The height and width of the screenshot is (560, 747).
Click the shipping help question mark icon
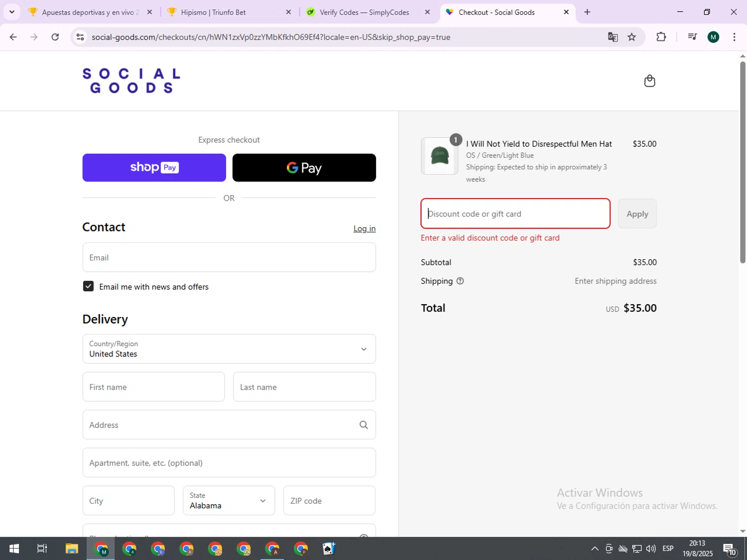460,281
